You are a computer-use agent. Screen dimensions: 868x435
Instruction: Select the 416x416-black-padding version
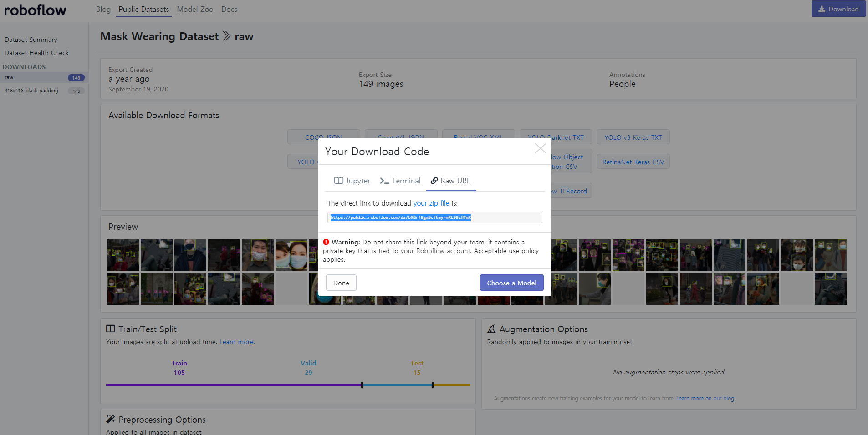[x=44, y=91]
